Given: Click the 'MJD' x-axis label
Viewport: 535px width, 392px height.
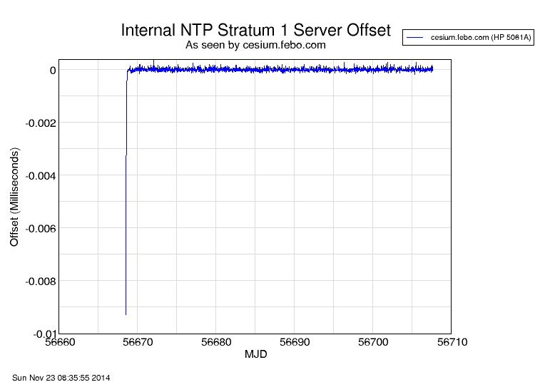Looking at the screenshot, I should [x=255, y=354].
